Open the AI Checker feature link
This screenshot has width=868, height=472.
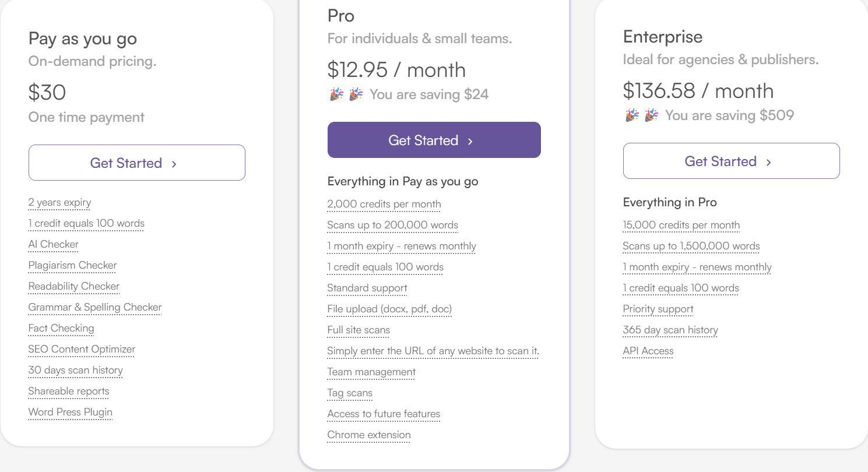[54, 244]
